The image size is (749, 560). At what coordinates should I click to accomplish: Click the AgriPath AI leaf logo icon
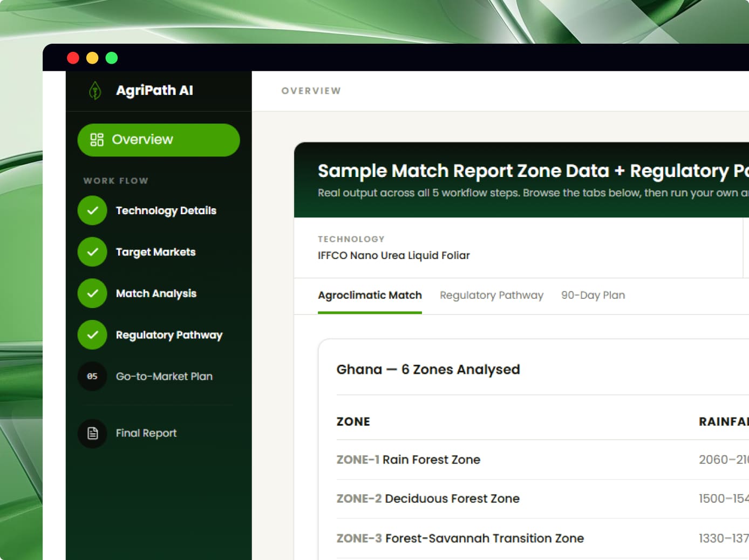[95, 91]
